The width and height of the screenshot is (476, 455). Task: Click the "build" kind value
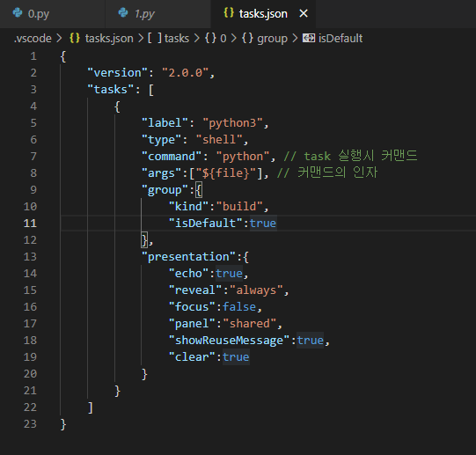239,207
